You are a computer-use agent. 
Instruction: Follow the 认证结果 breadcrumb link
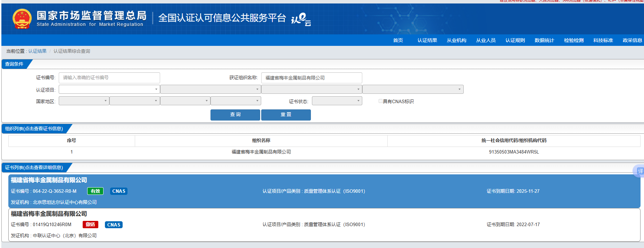click(37, 51)
